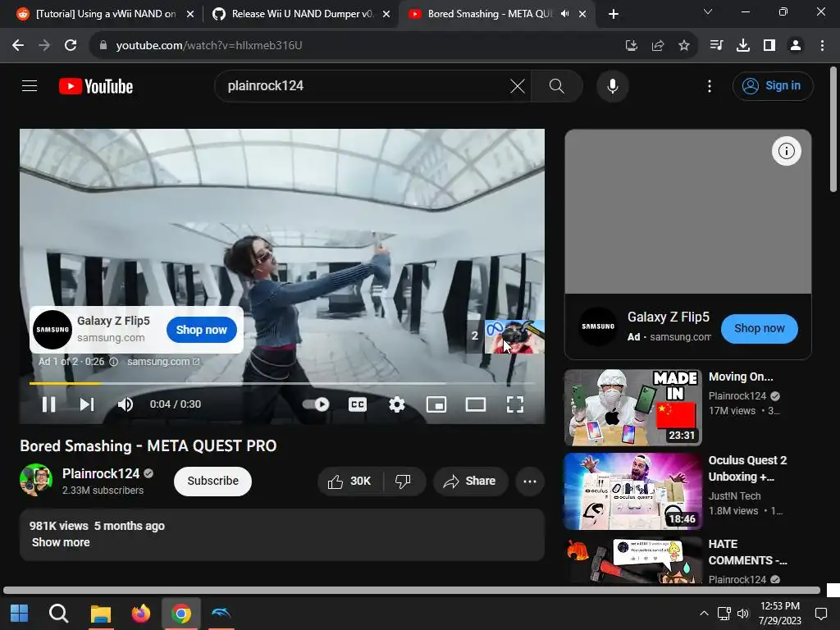The image size is (840, 630).
Task: Open the system volume icon in the tray
Action: click(742, 614)
